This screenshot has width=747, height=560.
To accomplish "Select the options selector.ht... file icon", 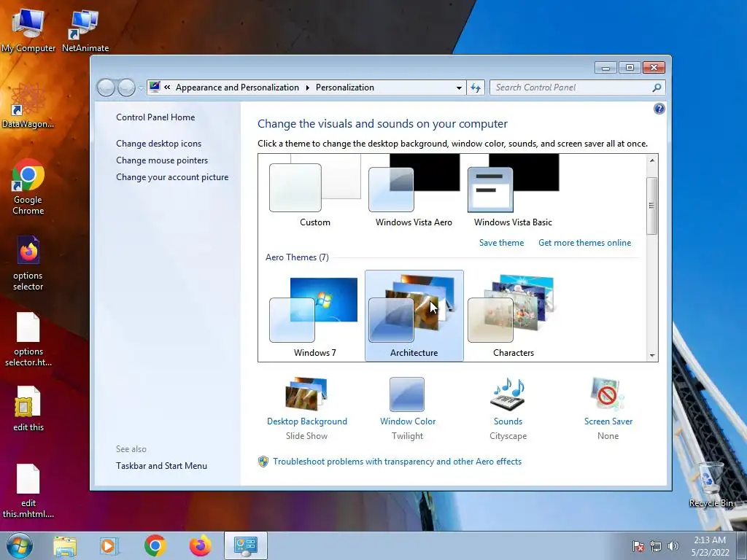I will 28,339.
